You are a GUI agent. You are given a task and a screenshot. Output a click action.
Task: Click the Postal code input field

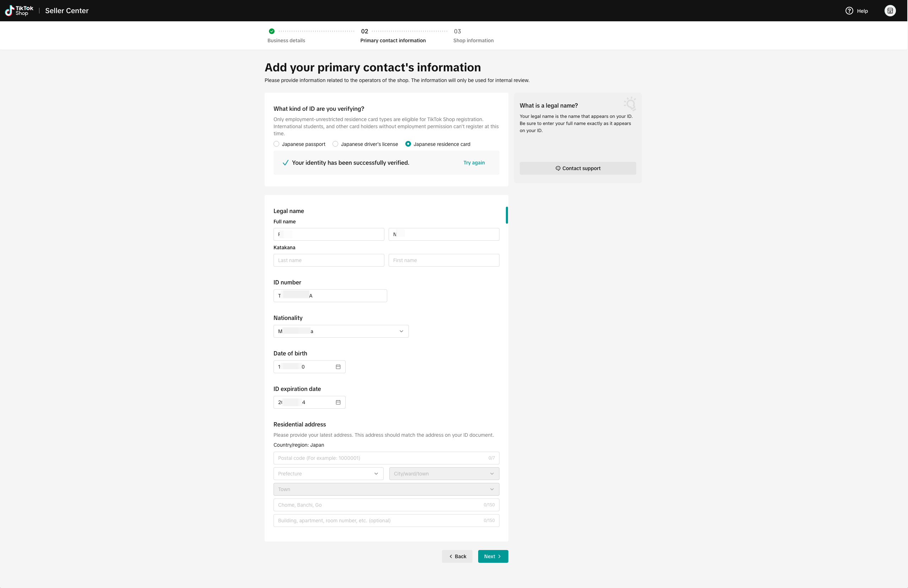(x=382, y=458)
